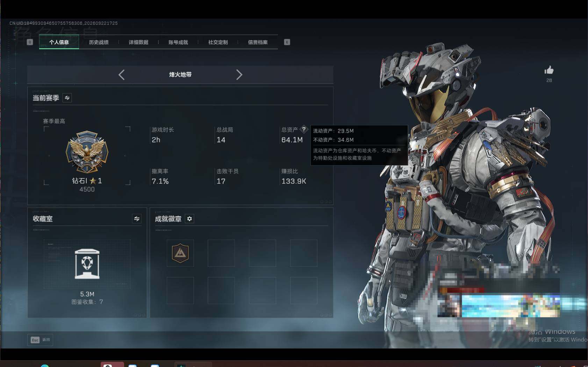The image size is (588, 367).
Task: Open the 成就徽章 gear settings
Action: pyautogui.click(x=189, y=219)
